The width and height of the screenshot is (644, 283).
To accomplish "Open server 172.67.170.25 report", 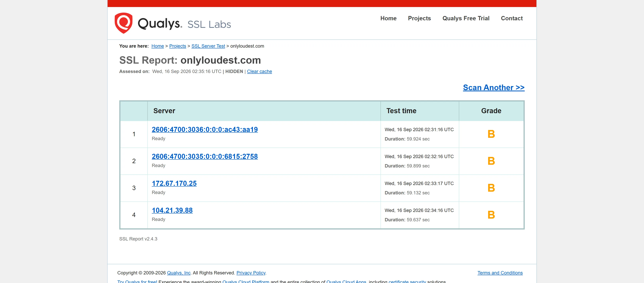I will 174,184.
